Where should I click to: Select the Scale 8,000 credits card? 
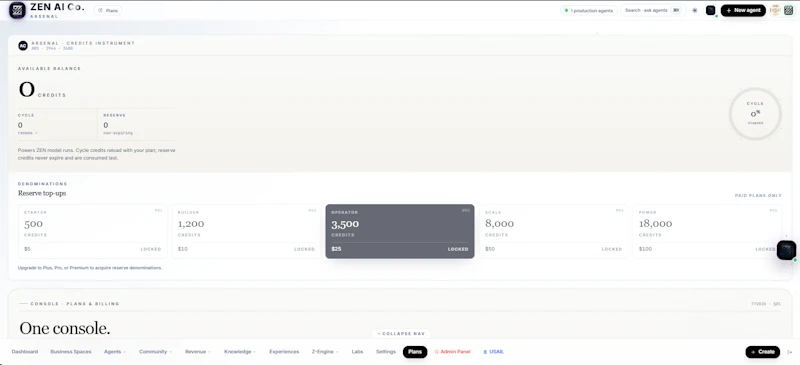554,231
